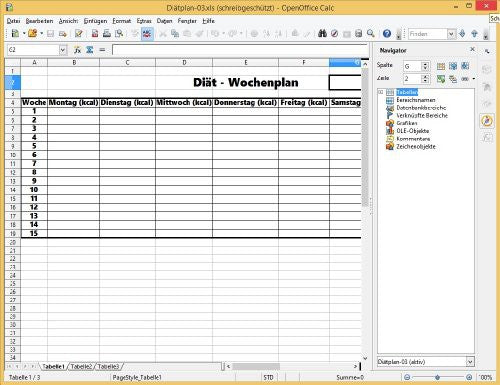500x385 pixels.
Task: Click the Document as E-mail icon
Action: (63, 34)
